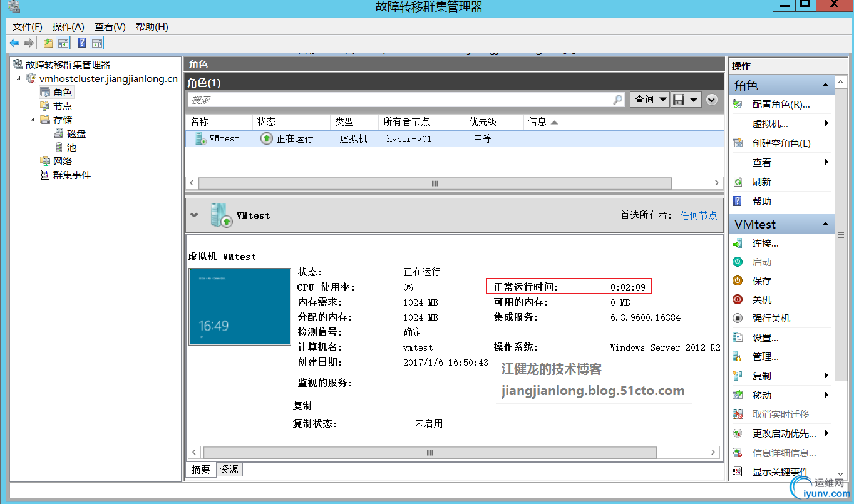Image resolution: width=854 pixels, height=504 pixels.
Task: Click the 管理... action
Action: pyautogui.click(x=766, y=357)
